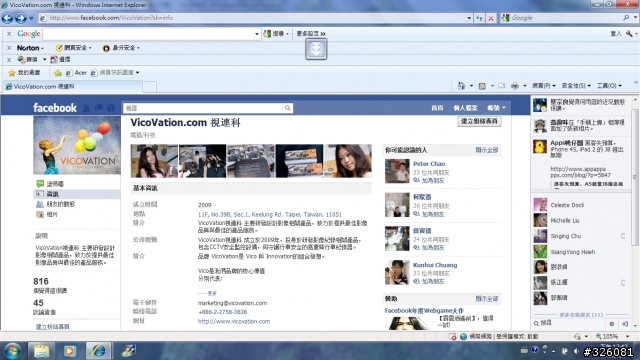The height and width of the screenshot is (360, 640).
Task: Open Windows Media Player from taskbar
Action: pyautogui.click(x=69, y=351)
